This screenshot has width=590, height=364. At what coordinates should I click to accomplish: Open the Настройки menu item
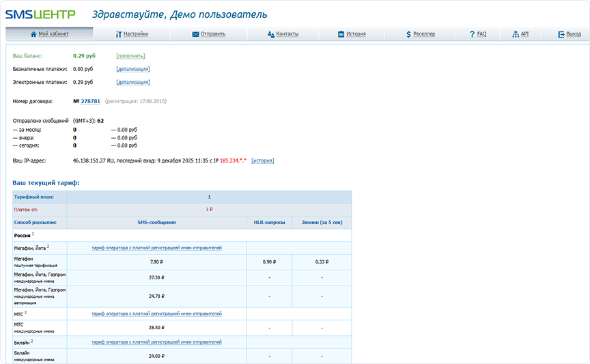(x=136, y=34)
